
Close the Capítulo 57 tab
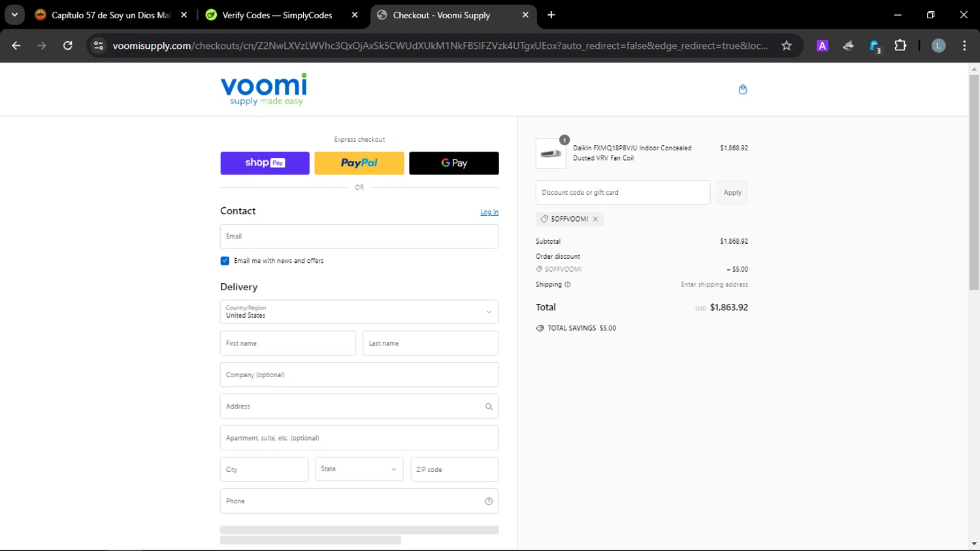[x=184, y=15]
